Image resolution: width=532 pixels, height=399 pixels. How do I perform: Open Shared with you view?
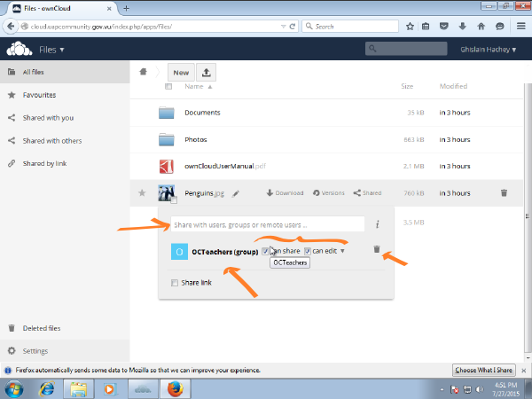(65, 118)
